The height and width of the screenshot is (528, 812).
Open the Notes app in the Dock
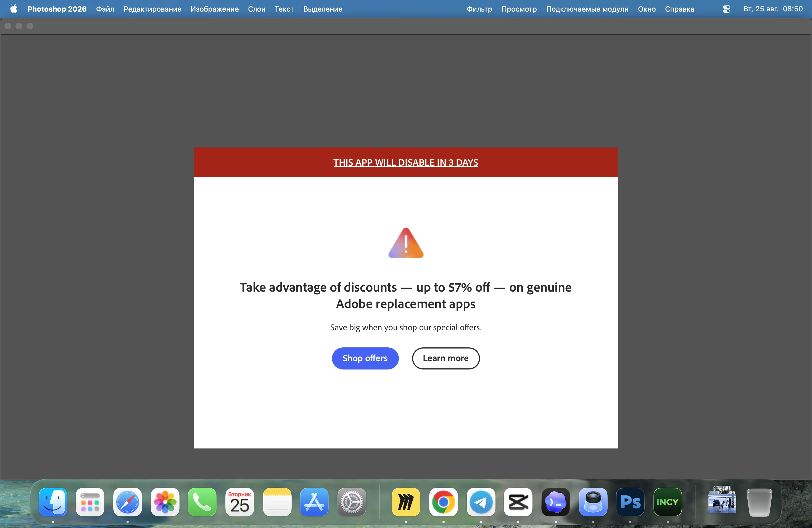point(277,502)
